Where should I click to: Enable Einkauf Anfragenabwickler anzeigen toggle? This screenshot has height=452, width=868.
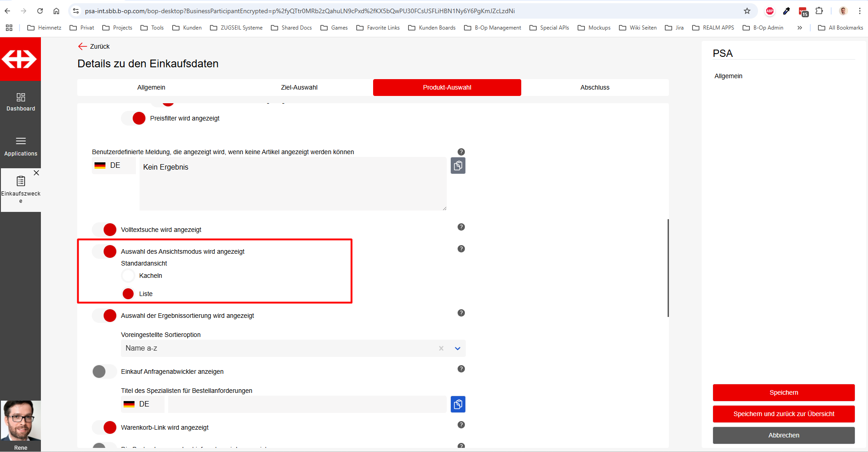click(105, 372)
